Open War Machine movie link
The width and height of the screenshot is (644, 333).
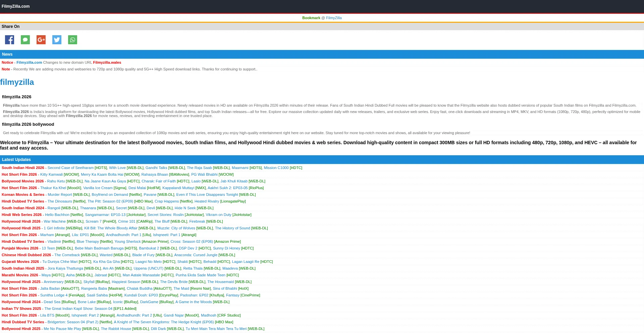pos(55,221)
